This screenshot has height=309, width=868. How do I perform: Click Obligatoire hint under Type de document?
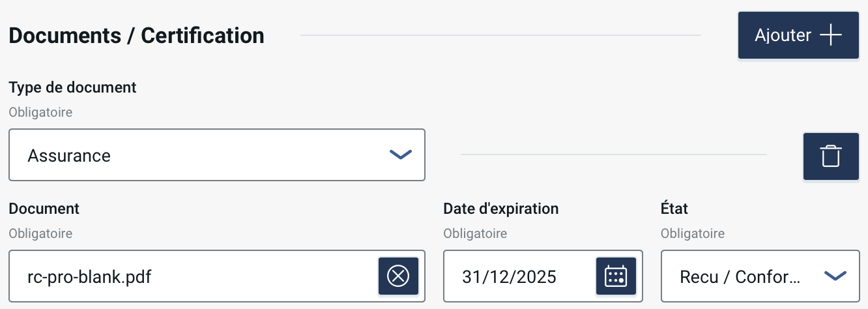point(40,112)
